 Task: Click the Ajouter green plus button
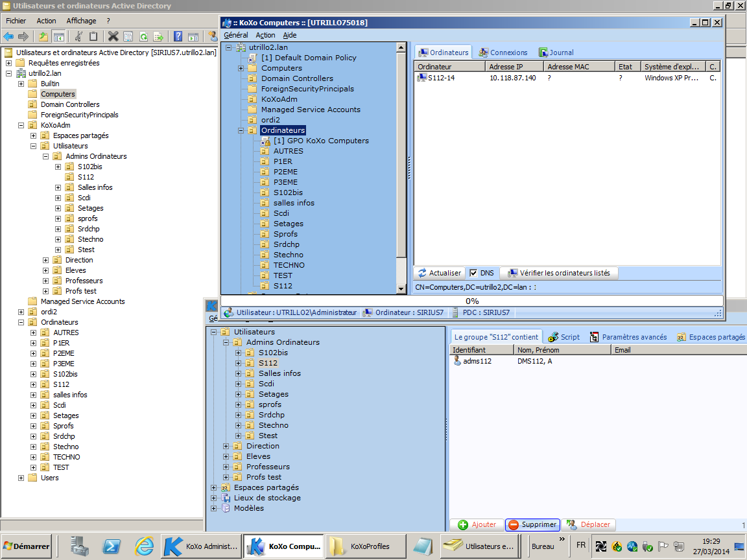click(477, 525)
